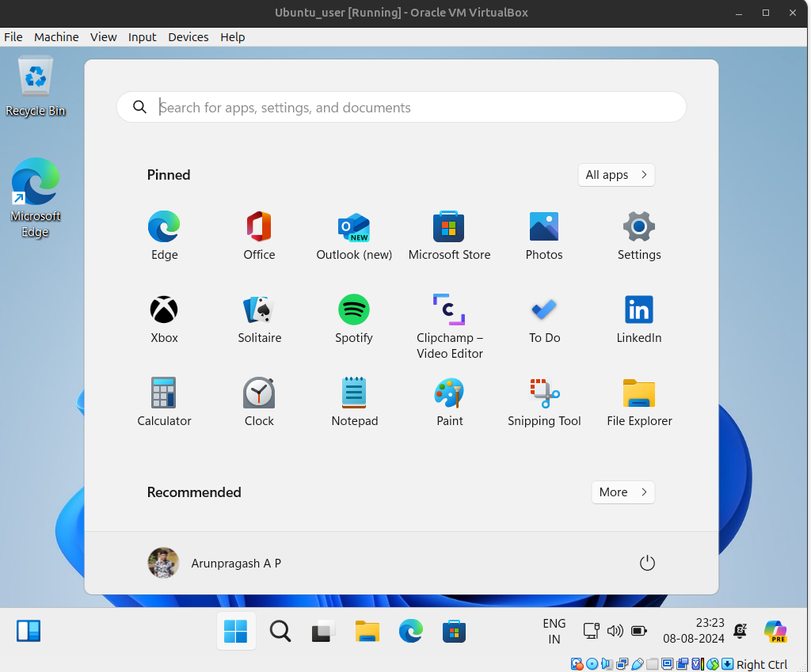Screen dimensions: 811x672
Task: Open the View menu
Action: 104,37
